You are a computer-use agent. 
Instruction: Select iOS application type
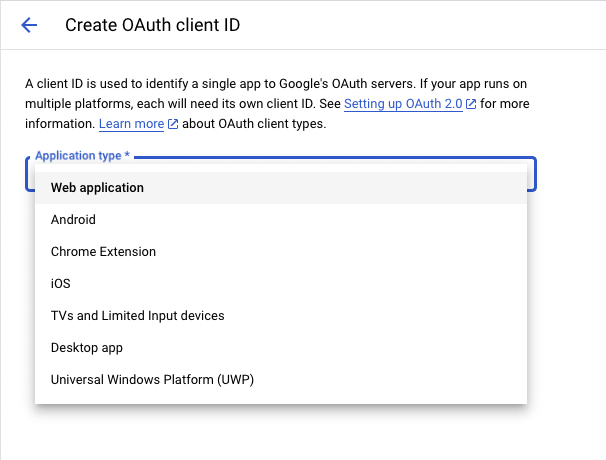click(x=281, y=284)
